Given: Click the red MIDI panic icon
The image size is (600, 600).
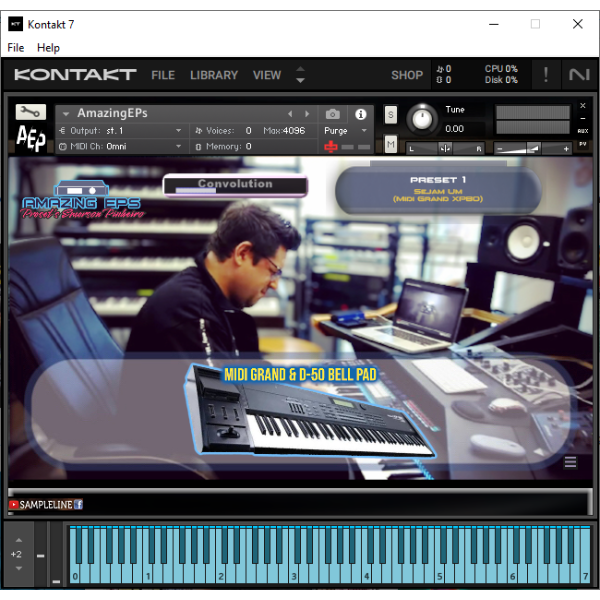Looking at the screenshot, I should [x=331, y=146].
